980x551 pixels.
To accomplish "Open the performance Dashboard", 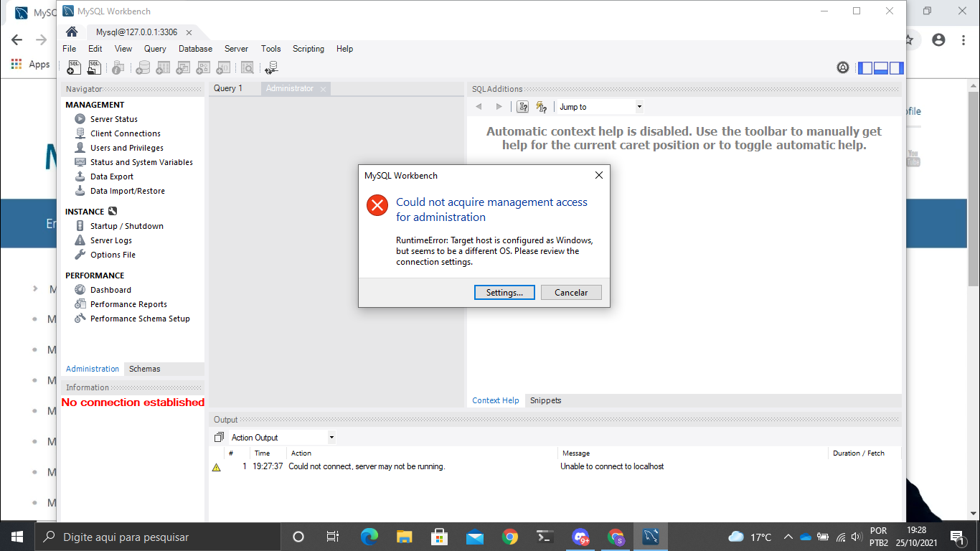I will click(x=110, y=290).
